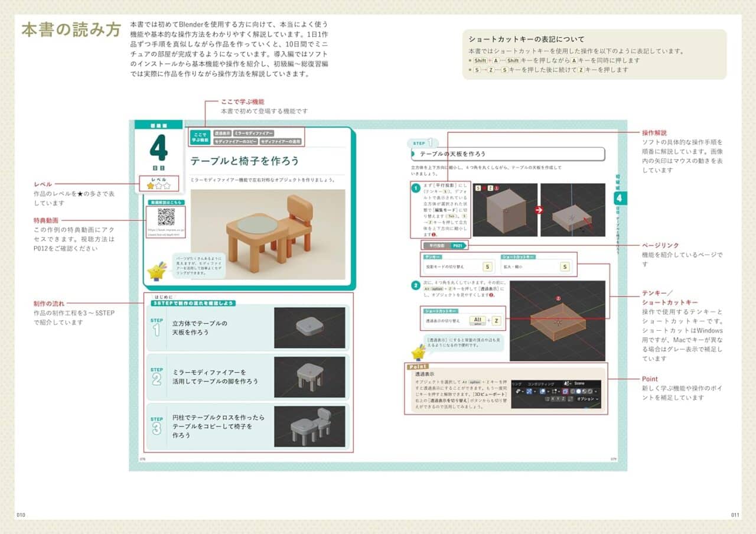Image resolution: width=756 pixels, height=534 pixels.
Task: Select wireframe viewport shading sphere icon
Action: pyautogui.click(x=572, y=391)
